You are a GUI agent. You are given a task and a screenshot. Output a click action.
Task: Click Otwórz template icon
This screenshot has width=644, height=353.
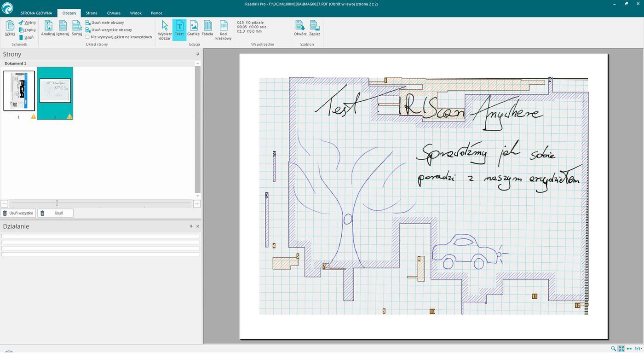click(300, 28)
